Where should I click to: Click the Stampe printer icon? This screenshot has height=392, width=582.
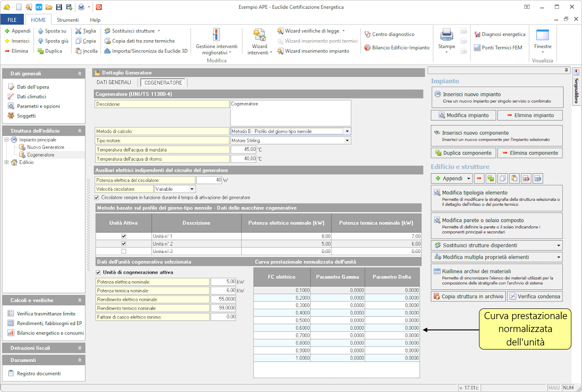pos(447,36)
